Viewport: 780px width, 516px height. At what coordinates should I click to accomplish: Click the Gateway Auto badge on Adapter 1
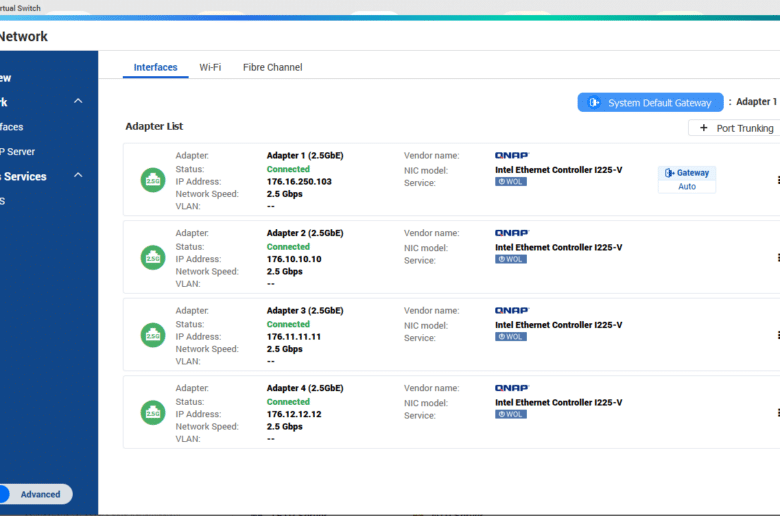coord(687,180)
